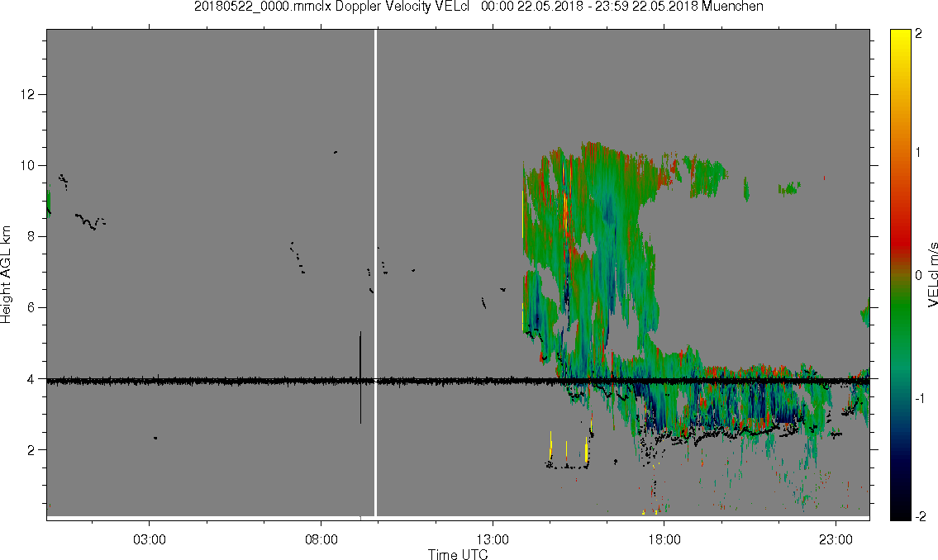This screenshot has height=560, width=938.
Task: Click the black vertical spike near 09:00
Action: pos(360,377)
